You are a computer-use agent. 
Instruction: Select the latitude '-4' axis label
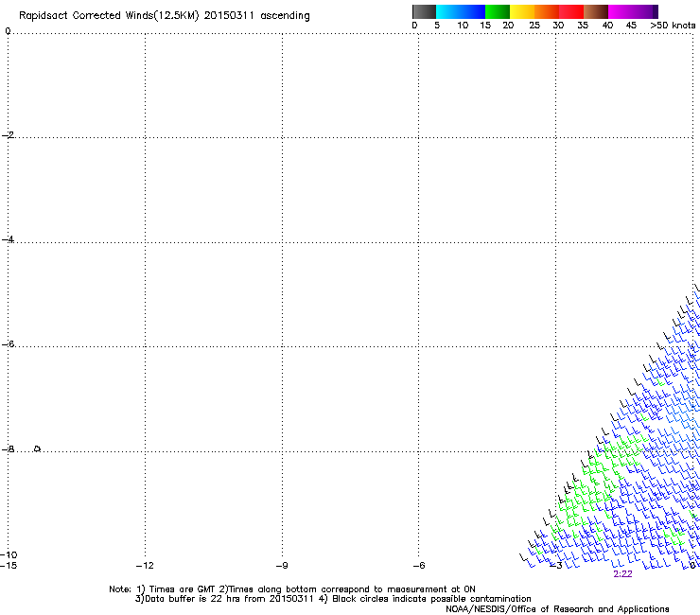click(x=8, y=239)
